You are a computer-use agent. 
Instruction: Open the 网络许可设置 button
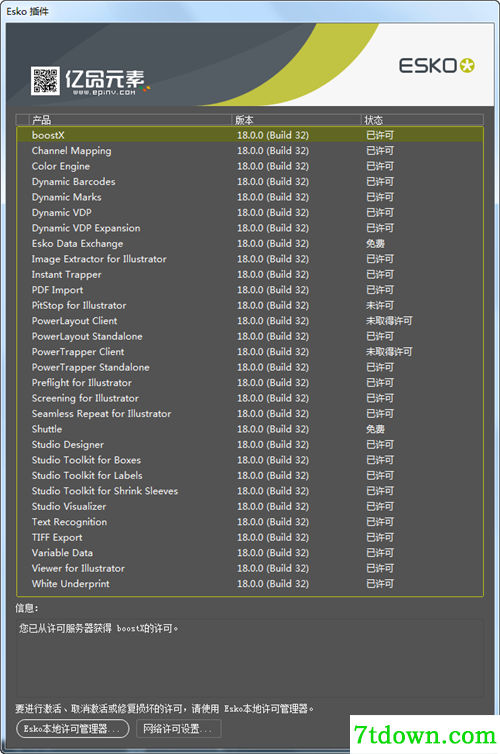point(178,729)
